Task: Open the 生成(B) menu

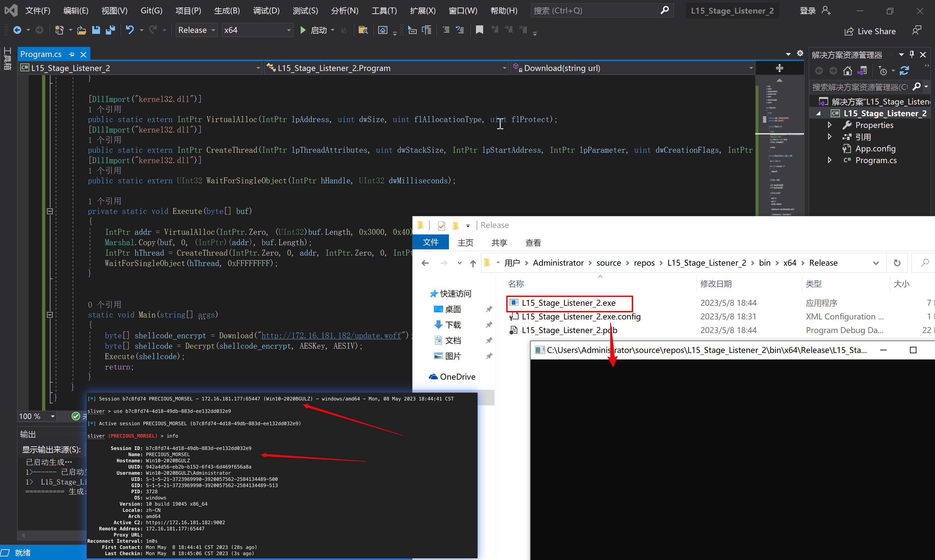Action: click(x=227, y=10)
